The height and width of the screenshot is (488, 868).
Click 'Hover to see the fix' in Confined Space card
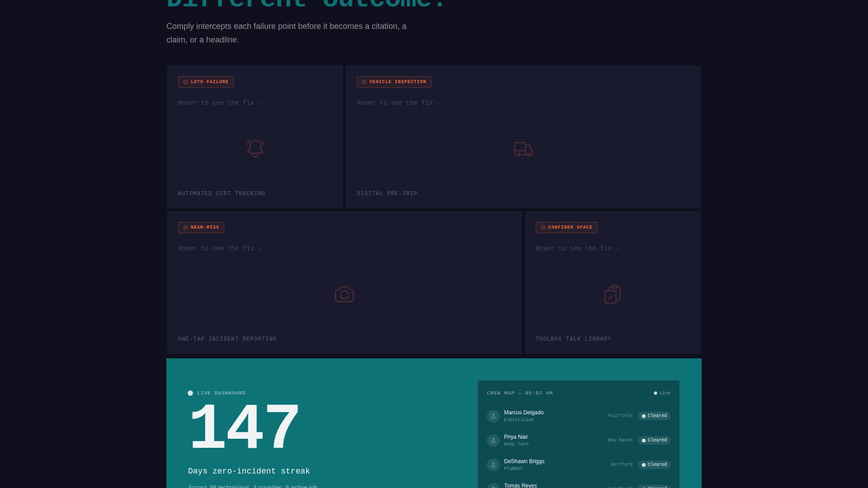578,249
